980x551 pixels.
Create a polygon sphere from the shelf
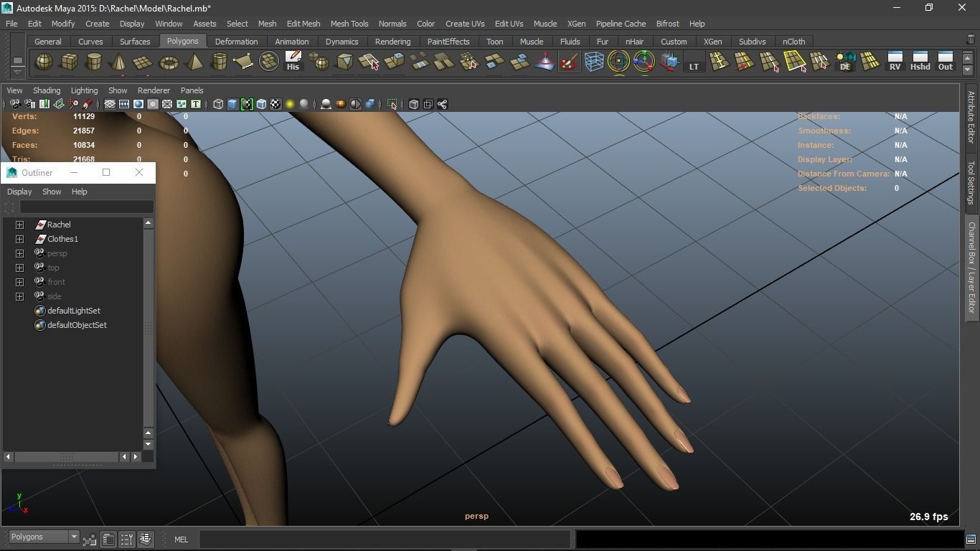point(44,62)
